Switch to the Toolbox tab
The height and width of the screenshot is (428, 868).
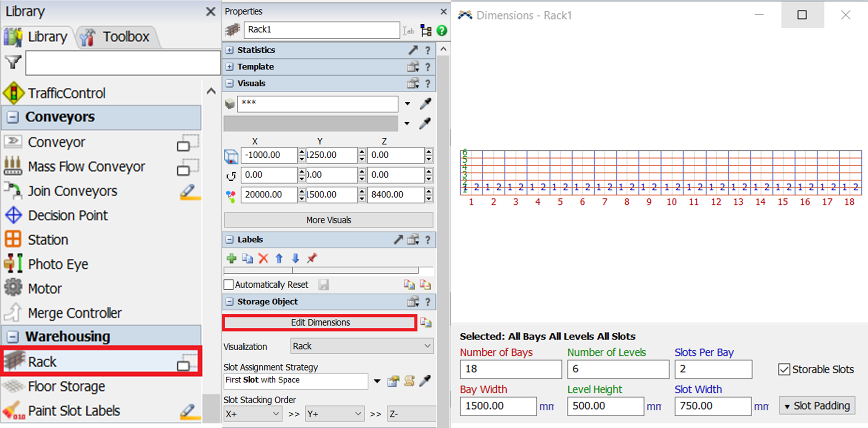click(x=117, y=37)
